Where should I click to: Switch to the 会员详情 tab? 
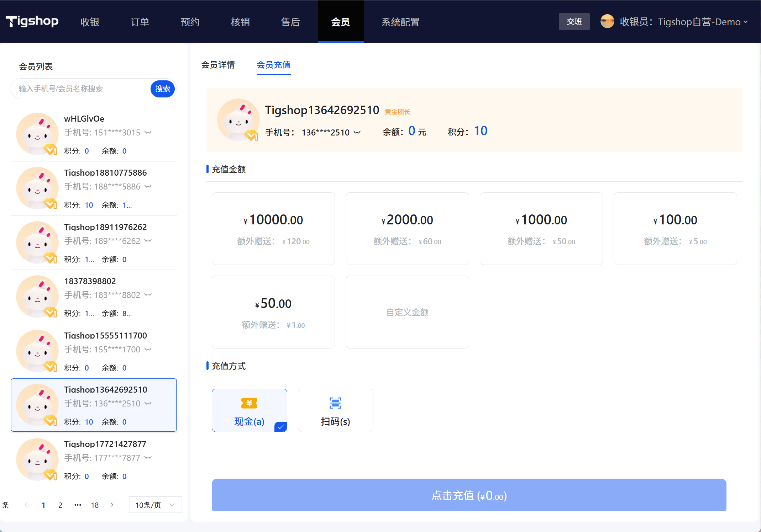[x=218, y=65]
